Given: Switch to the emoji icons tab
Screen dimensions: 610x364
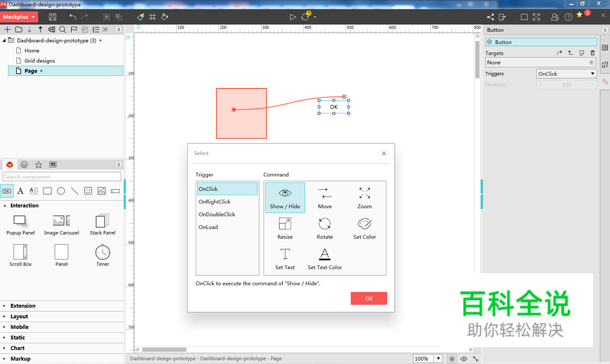Looking at the screenshot, I should tap(24, 165).
